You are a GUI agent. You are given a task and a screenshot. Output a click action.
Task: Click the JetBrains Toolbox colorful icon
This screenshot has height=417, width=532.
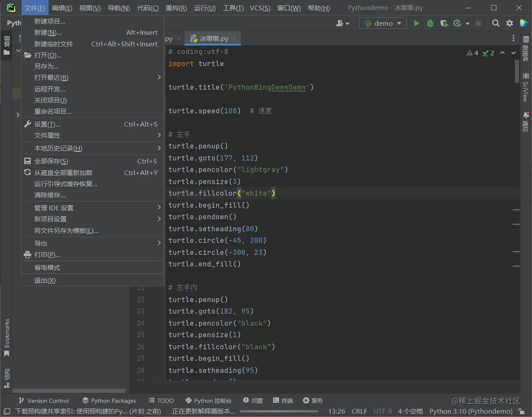click(523, 23)
